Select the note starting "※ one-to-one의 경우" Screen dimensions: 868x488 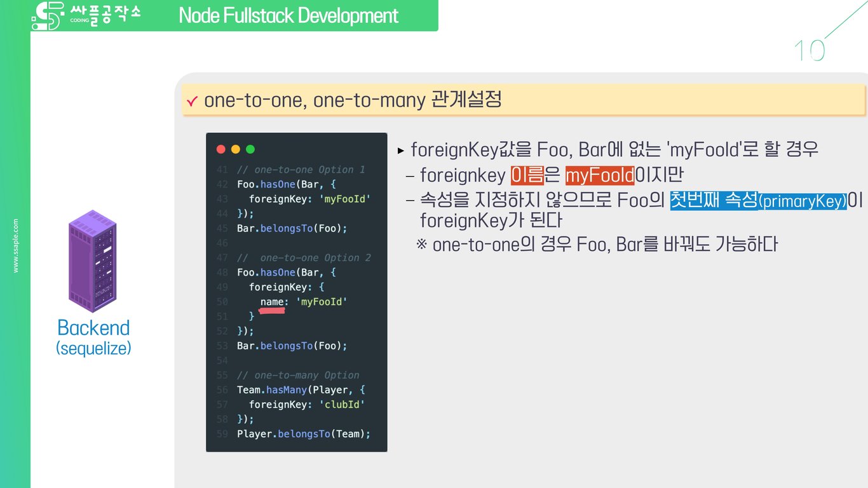coord(597,244)
